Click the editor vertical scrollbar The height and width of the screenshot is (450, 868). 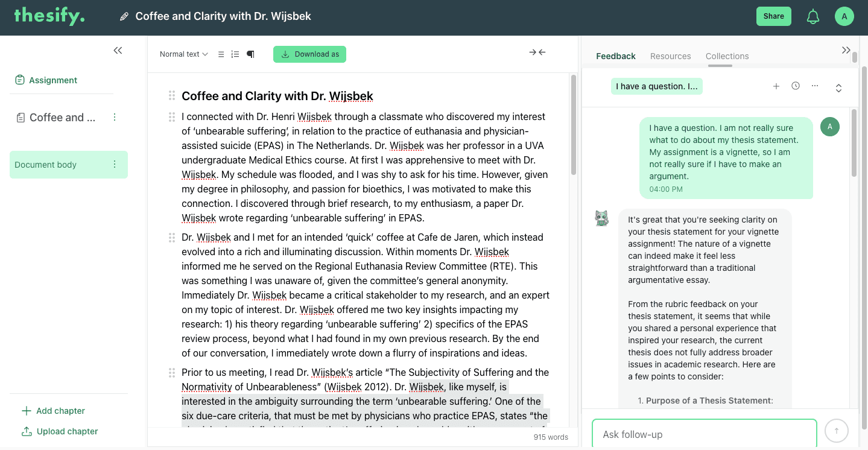tap(573, 125)
